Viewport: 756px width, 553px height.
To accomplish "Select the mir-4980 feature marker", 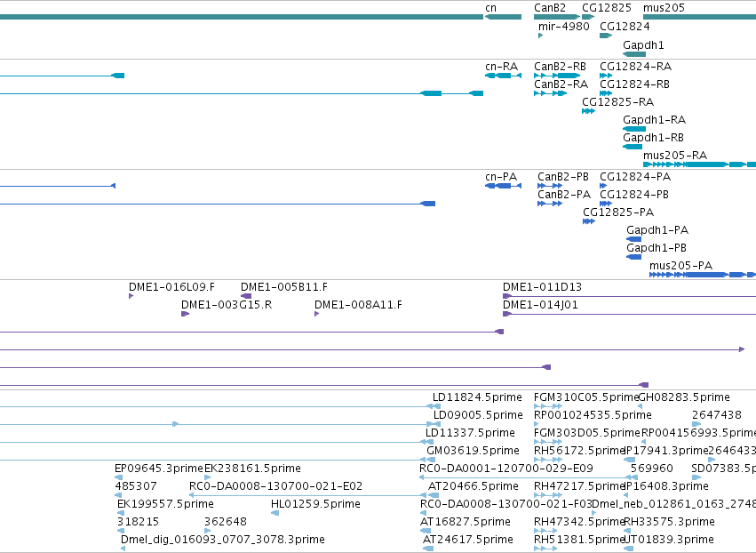I will (x=540, y=36).
